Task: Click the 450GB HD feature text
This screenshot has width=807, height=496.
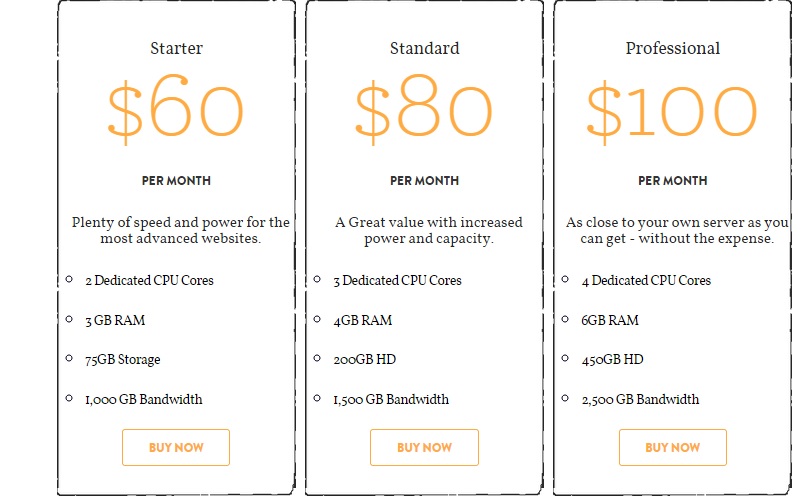Action: point(612,360)
